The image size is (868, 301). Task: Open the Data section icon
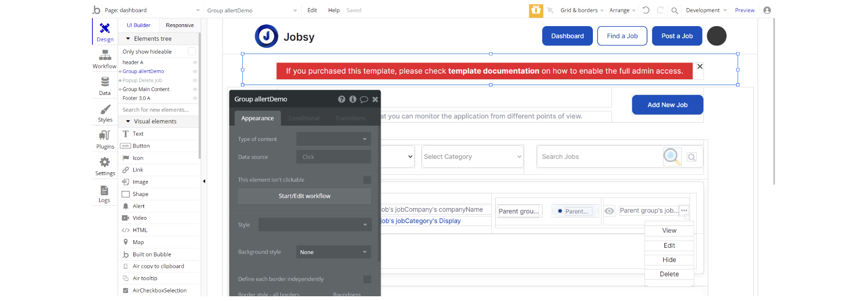(105, 86)
